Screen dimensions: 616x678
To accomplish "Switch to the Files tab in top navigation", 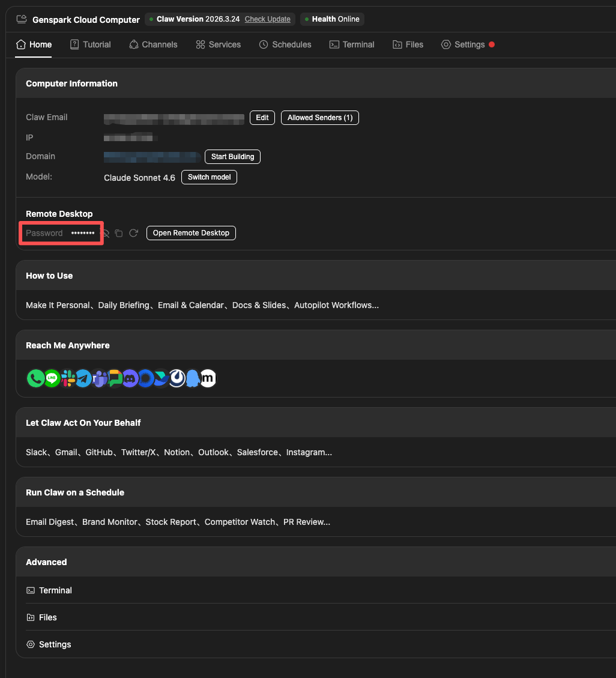I will (408, 44).
